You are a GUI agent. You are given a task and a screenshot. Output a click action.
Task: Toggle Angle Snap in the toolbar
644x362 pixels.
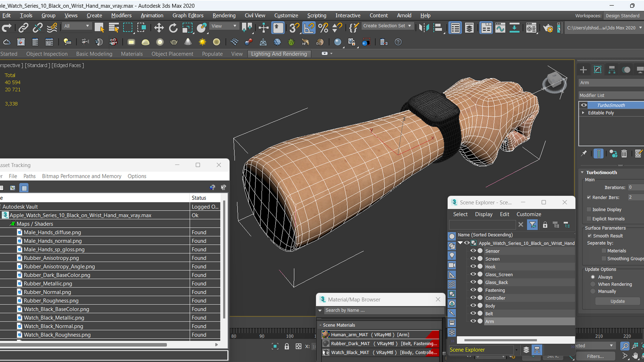pos(309,28)
